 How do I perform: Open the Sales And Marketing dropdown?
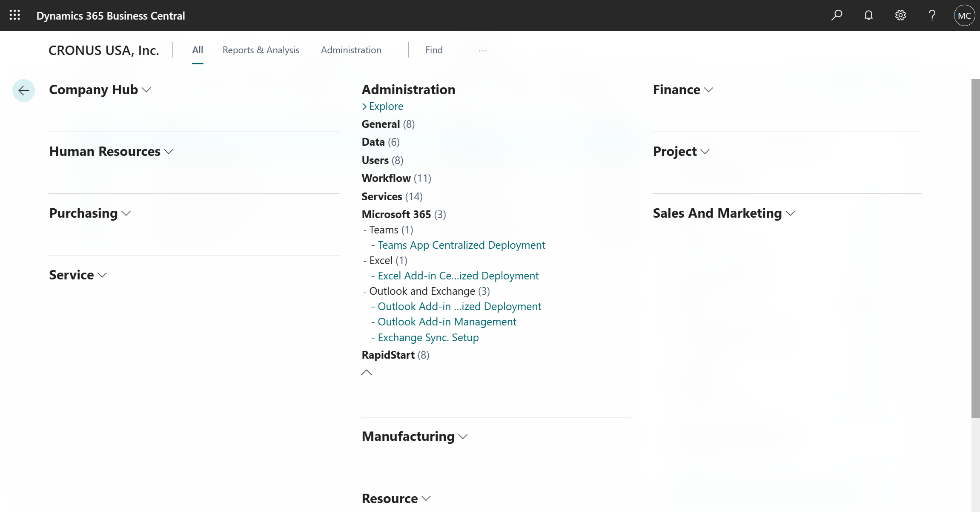pos(791,214)
